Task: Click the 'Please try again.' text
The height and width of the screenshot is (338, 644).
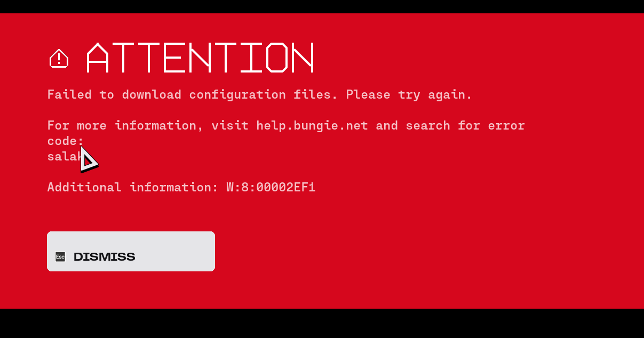Action: [x=409, y=95]
